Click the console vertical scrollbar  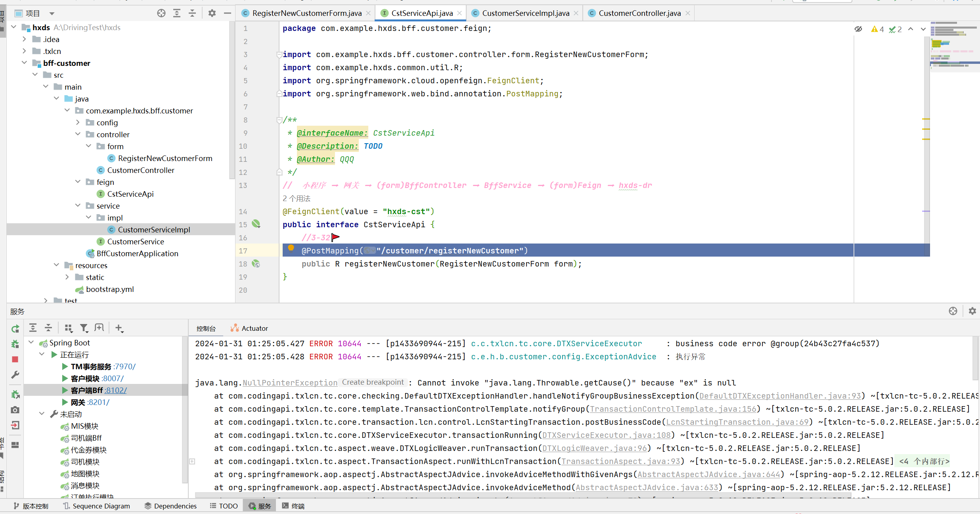[975, 357]
